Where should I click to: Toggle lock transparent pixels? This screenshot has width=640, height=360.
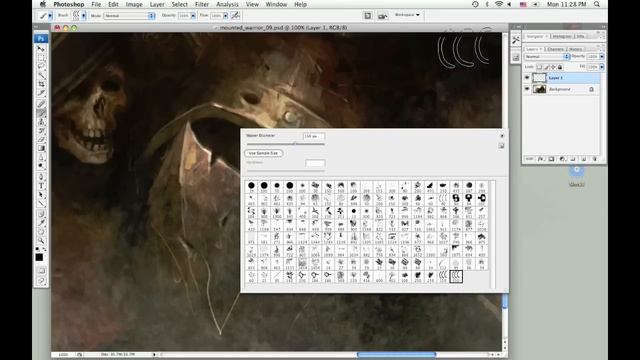[539, 67]
